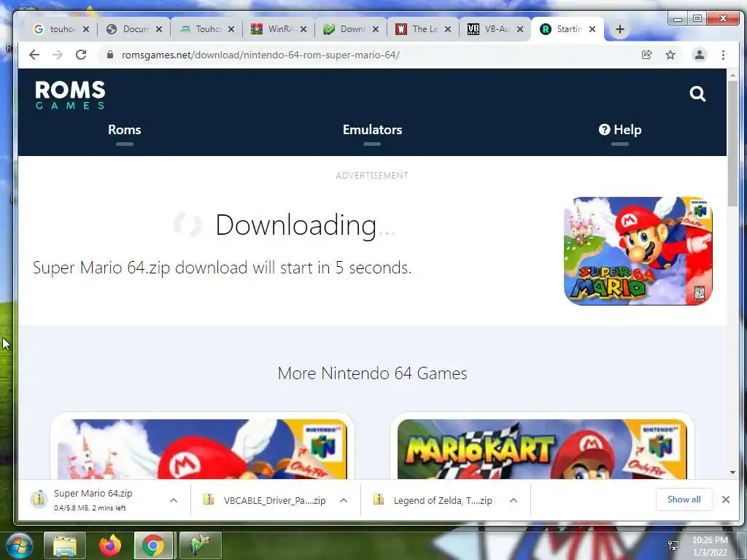The height and width of the screenshot is (560, 747).
Task: Open the Help menu item
Action: (620, 130)
